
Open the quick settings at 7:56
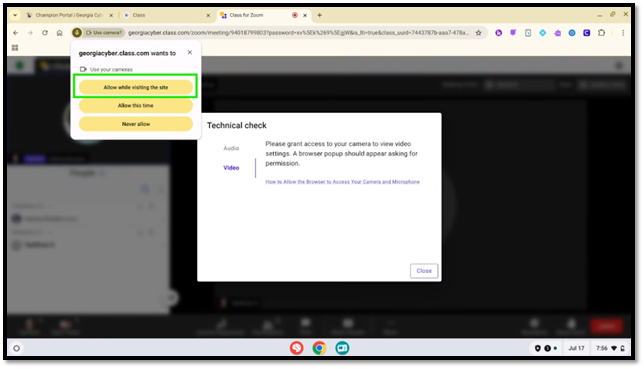(x=610, y=348)
